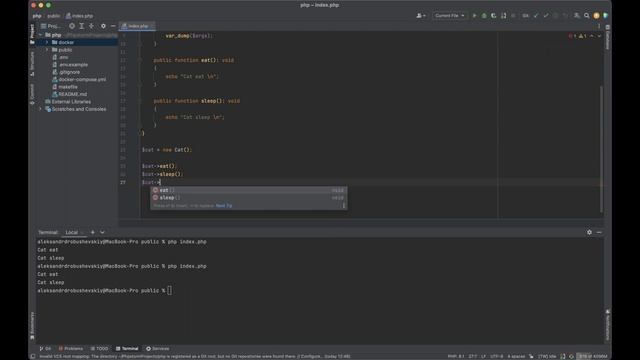The image size is (640, 360).
Task: Expand the public folder arrow
Action: click(47, 50)
